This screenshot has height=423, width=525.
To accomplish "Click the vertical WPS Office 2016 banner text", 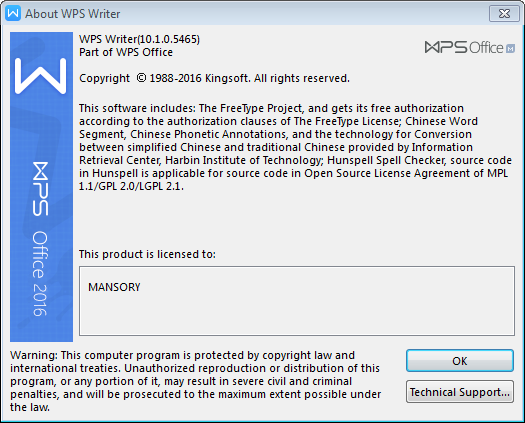I will pyautogui.click(x=40, y=239).
